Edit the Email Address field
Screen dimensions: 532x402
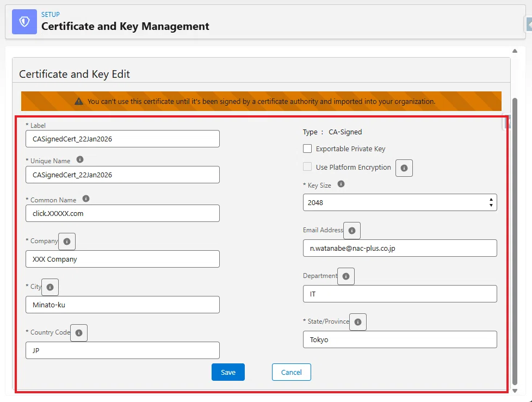(400, 248)
